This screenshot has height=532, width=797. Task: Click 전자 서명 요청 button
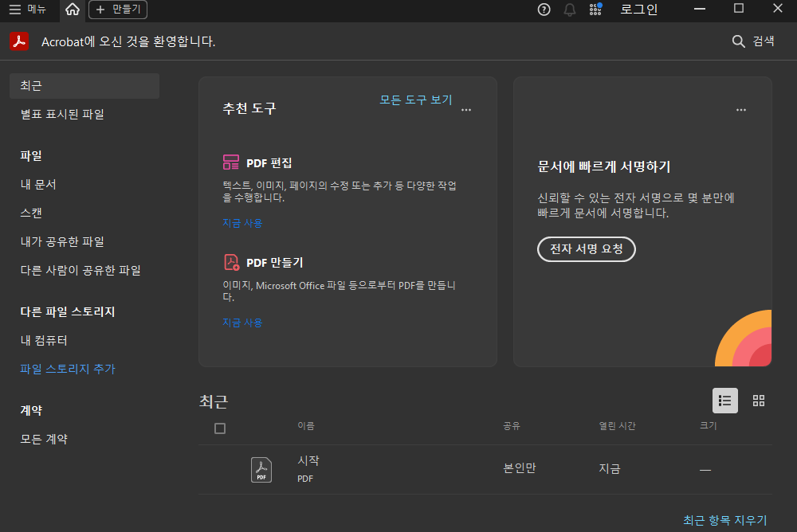(x=586, y=249)
